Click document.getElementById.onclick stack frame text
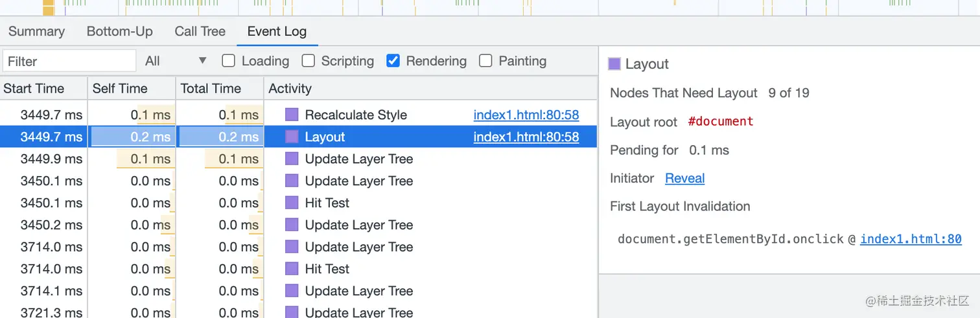Viewport: 980px width, 318px height. pyautogui.click(x=730, y=239)
